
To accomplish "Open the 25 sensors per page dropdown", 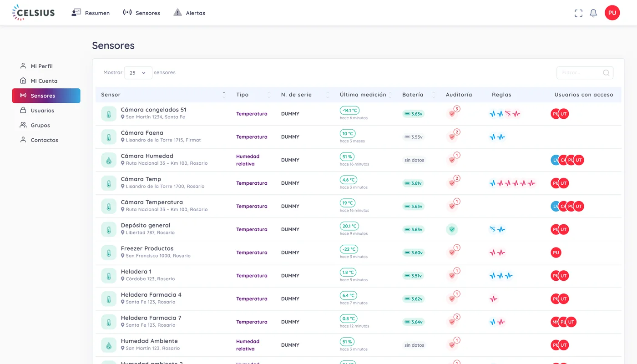I will (x=138, y=73).
